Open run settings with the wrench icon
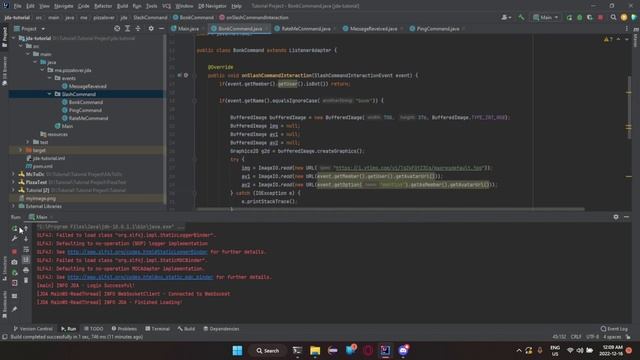This screenshot has width=640, height=360. [15, 239]
